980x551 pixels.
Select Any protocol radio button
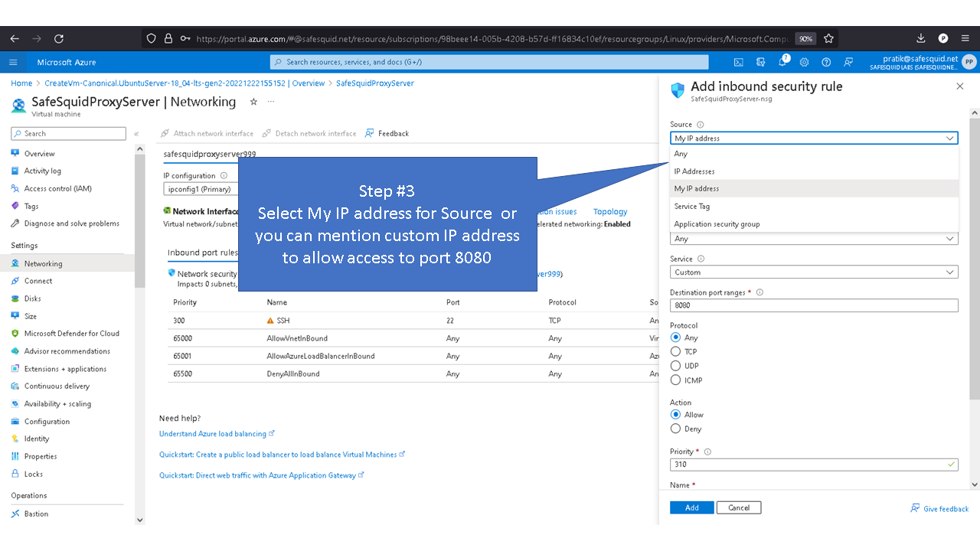click(675, 337)
